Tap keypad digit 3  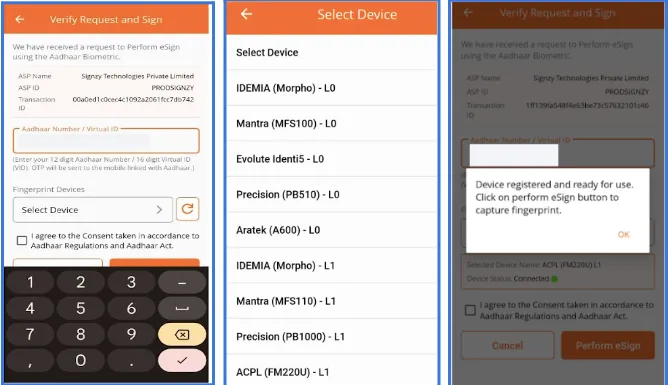click(131, 282)
